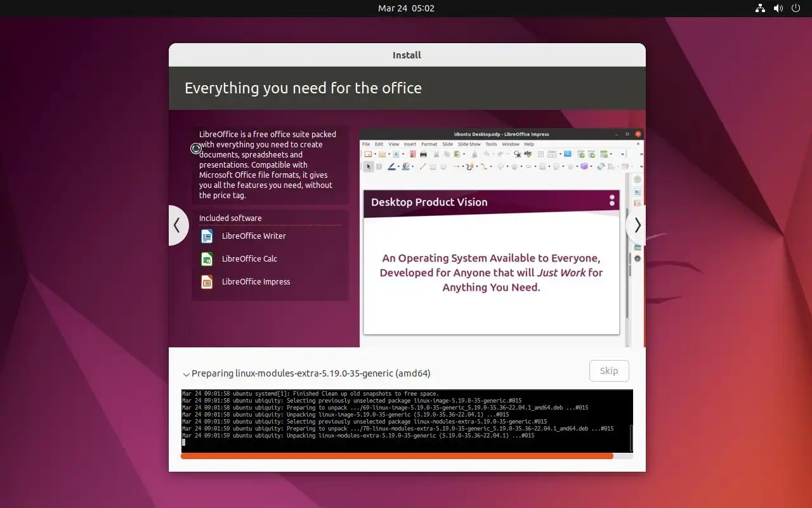
Task: Click the LibreOffice Writer icon
Action: click(x=207, y=236)
